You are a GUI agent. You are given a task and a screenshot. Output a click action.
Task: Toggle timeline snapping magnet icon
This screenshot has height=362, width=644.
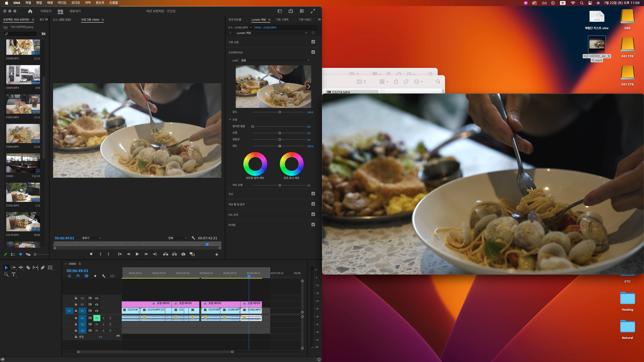pos(78,276)
